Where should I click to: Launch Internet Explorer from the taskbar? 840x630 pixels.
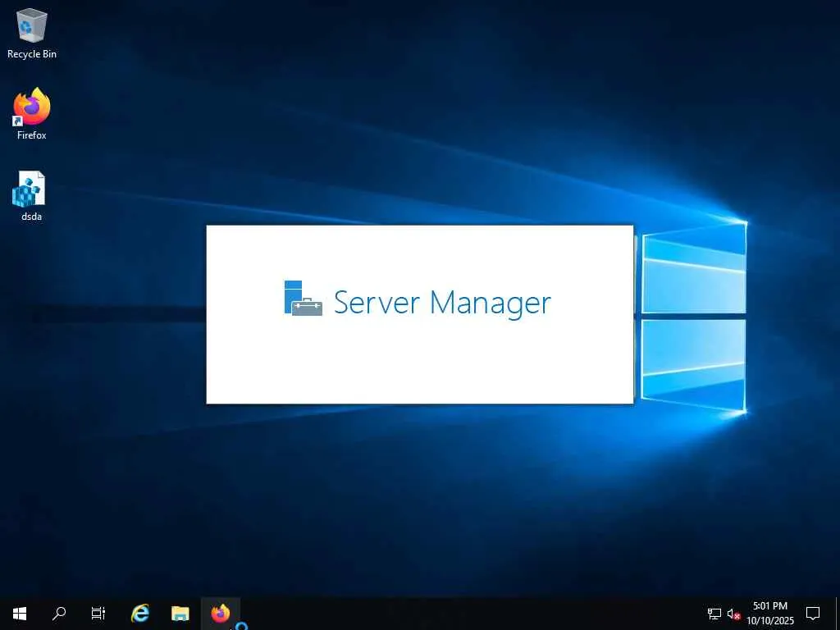pos(140,614)
